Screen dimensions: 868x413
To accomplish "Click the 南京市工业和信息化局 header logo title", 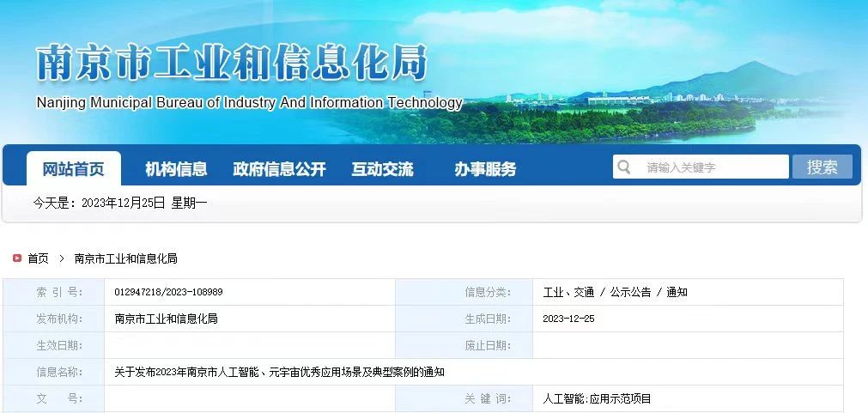I will pyautogui.click(x=232, y=64).
